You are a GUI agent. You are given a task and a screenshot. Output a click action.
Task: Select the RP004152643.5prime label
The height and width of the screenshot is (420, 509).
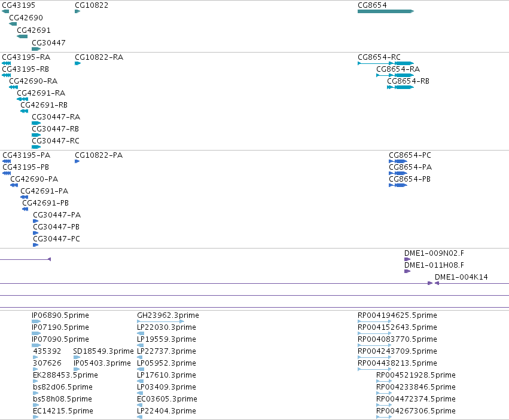point(398,327)
